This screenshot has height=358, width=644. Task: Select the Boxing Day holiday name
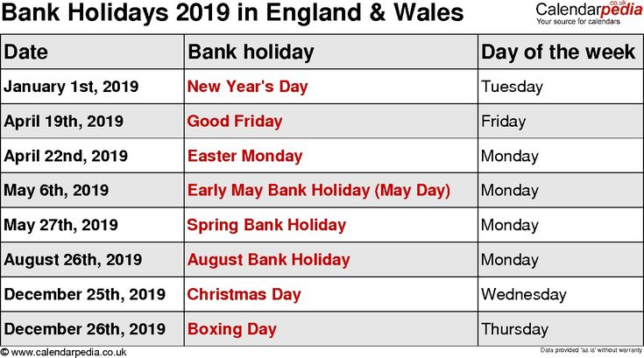tap(231, 330)
